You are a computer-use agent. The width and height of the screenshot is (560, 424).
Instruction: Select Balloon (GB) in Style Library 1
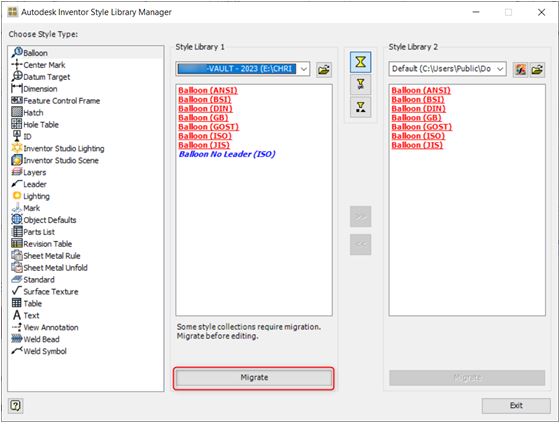[x=203, y=118]
